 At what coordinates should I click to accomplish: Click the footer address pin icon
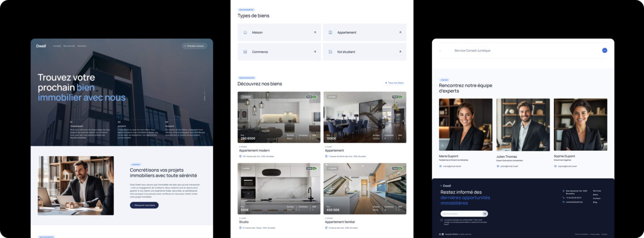coord(563,191)
